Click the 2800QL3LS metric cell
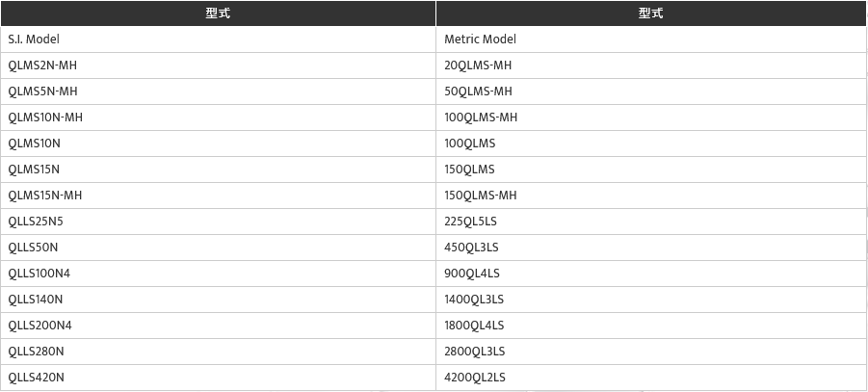 [x=474, y=352]
